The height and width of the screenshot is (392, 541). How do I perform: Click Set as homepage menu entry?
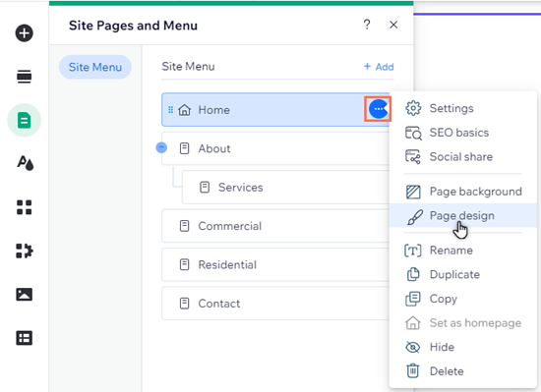pos(463,323)
